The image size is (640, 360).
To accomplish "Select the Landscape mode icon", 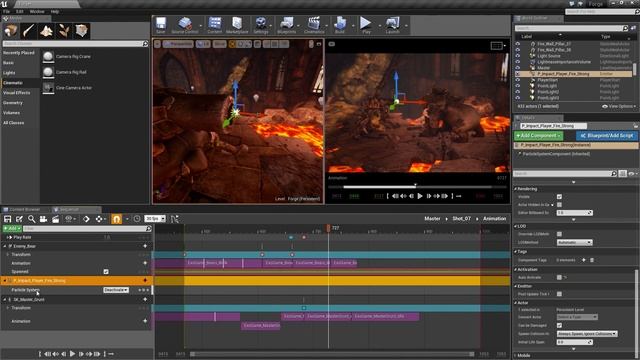I will tap(46, 31).
